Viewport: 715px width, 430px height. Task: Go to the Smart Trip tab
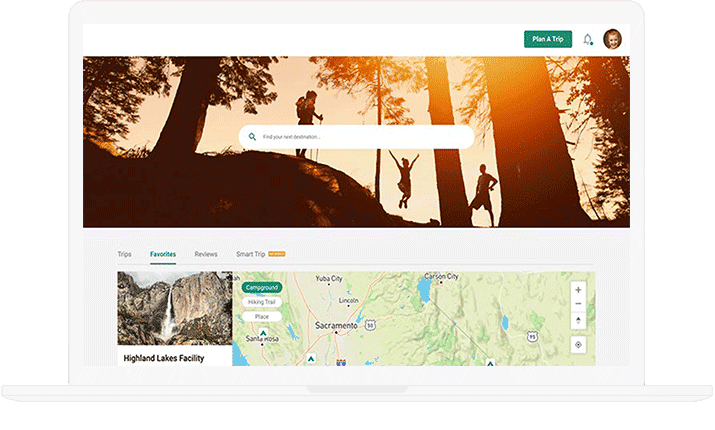click(x=251, y=255)
